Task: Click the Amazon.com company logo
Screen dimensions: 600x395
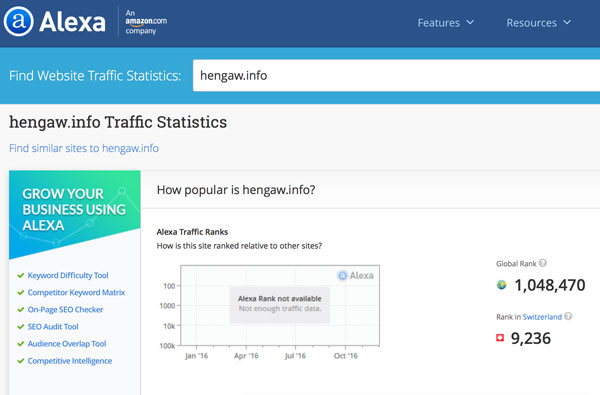Action: tap(146, 22)
